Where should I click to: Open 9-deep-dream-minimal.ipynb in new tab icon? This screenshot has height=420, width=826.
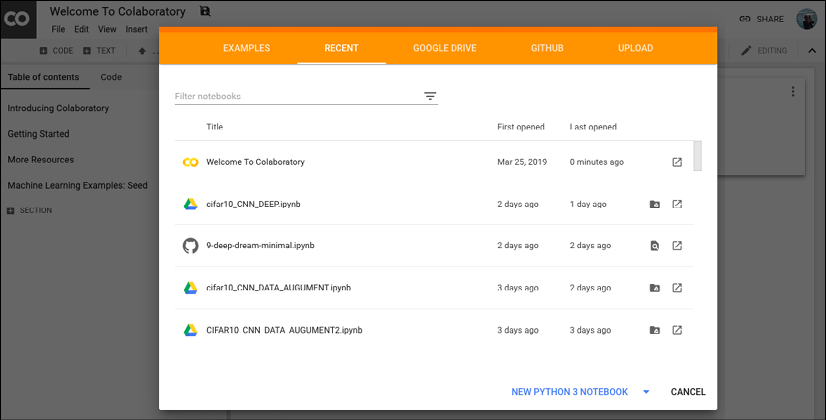(677, 246)
